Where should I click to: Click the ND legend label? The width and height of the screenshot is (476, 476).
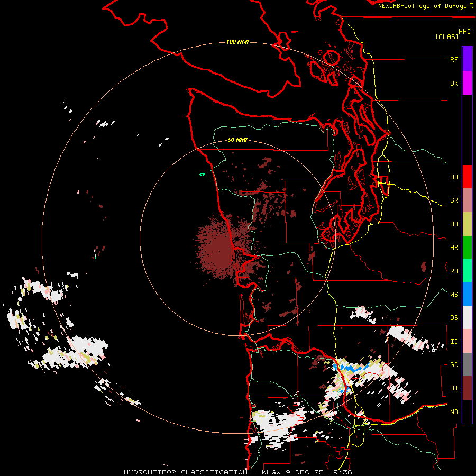coord(454,412)
